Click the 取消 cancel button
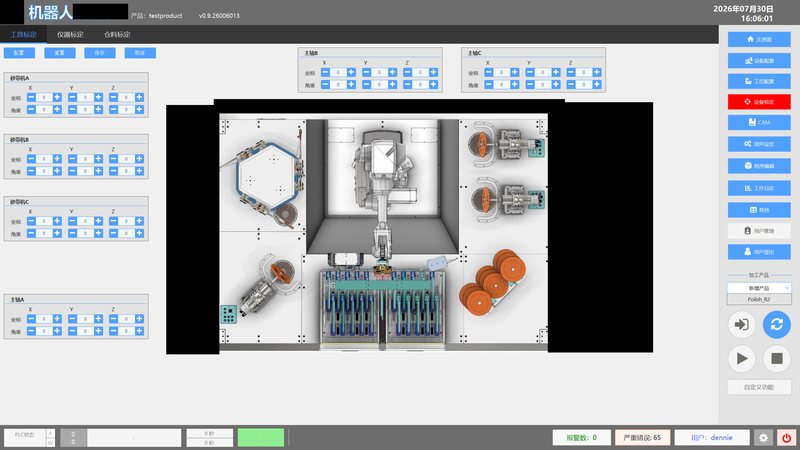Screen dimensions: 800x450 pos(140,53)
